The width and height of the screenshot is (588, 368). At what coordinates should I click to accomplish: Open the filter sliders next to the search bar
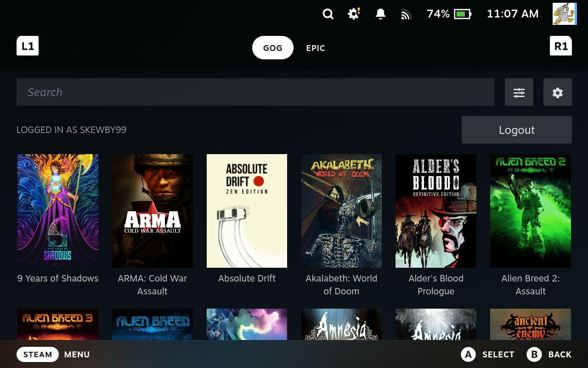pos(519,92)
